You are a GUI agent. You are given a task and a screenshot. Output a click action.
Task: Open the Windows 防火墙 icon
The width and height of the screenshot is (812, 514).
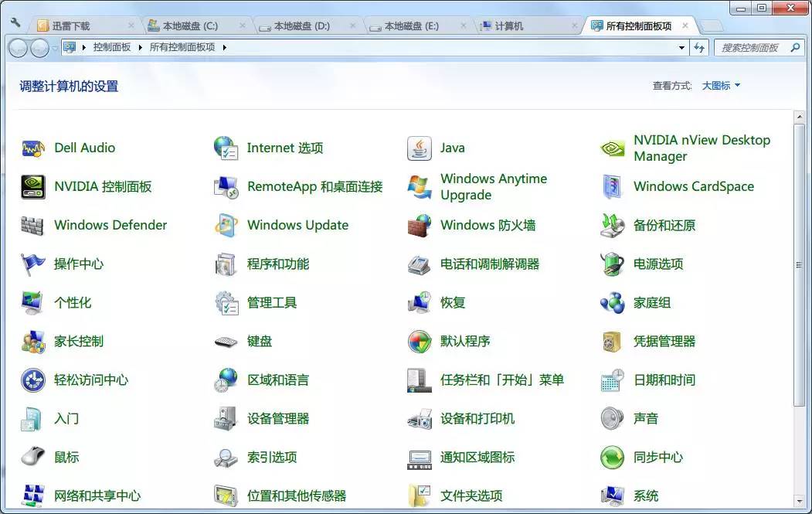pos(419,226)
